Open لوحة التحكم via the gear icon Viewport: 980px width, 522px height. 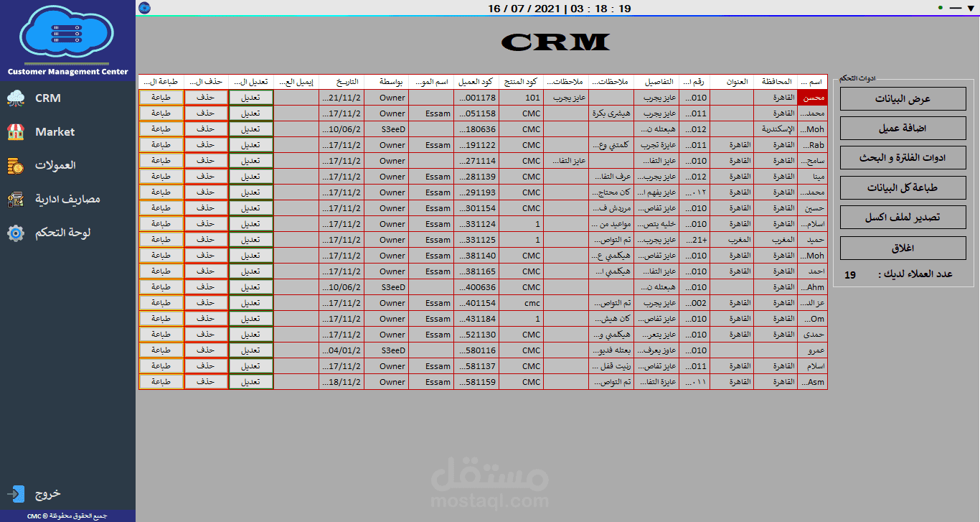coord(16,233)
